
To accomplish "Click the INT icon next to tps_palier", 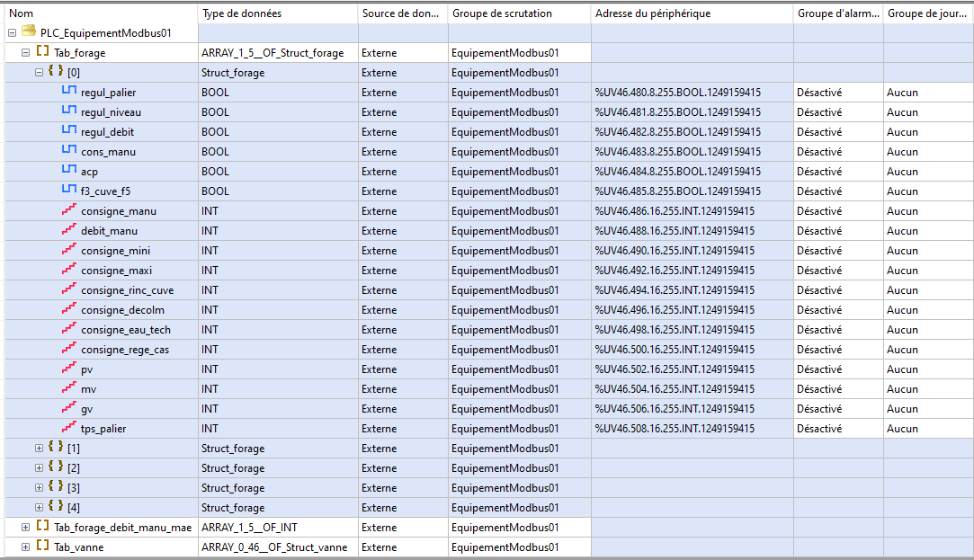I will pyautogui.click(x=69, y=428).
